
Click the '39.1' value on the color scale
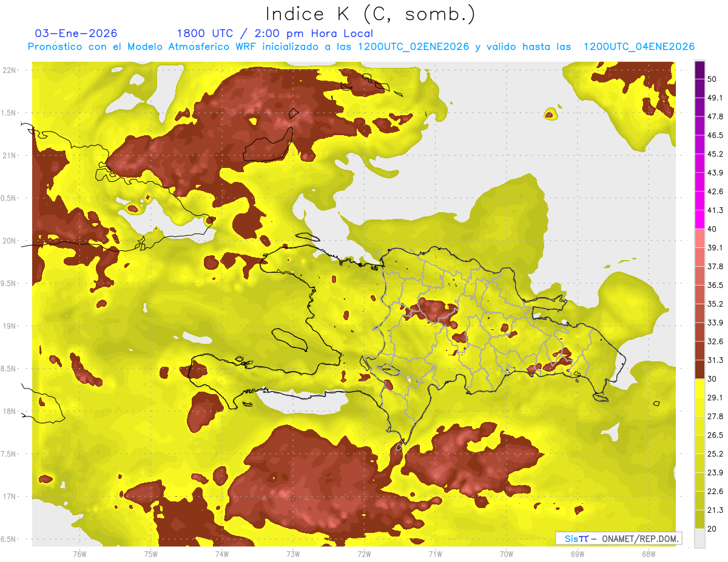[715, 247]
